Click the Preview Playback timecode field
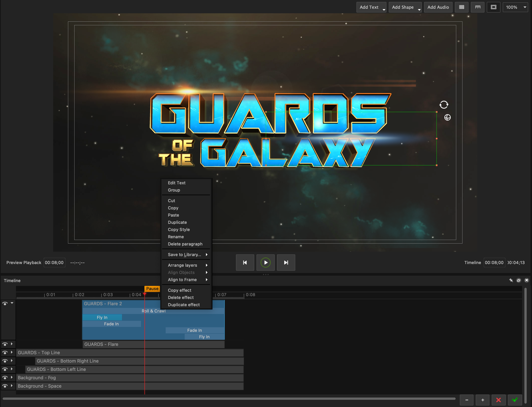The width and height of the screenshot is (532, 407). tap(54, 263)
